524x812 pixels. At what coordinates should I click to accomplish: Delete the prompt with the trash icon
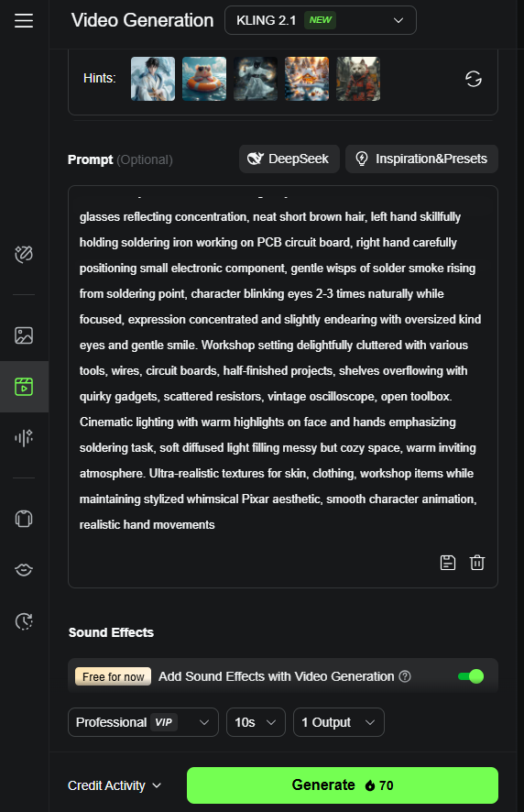click(477, 563)
